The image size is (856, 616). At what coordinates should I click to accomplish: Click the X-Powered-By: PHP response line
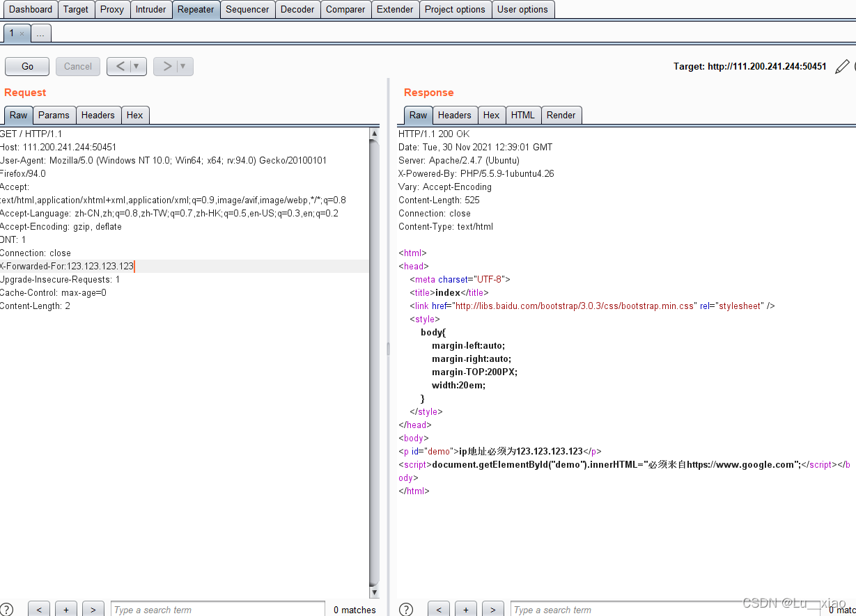(476, 173)
